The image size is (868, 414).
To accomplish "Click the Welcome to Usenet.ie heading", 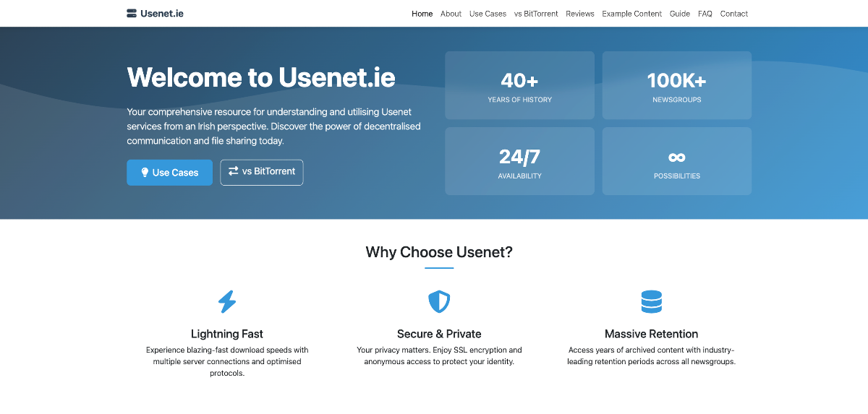I will pyautogui.click(x=261, y=77).
